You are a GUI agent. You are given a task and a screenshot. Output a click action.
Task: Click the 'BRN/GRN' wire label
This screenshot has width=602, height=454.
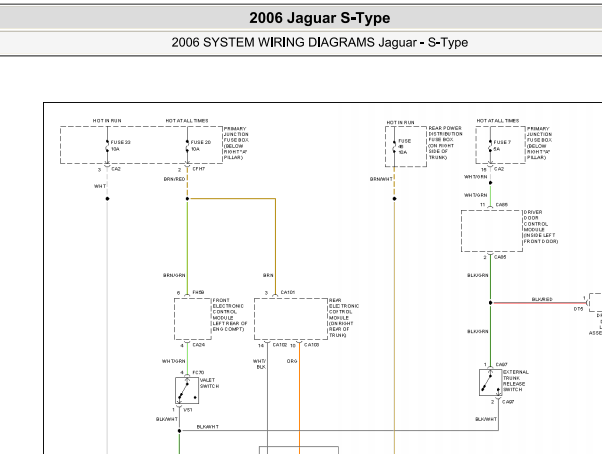(x=174, y=276)
